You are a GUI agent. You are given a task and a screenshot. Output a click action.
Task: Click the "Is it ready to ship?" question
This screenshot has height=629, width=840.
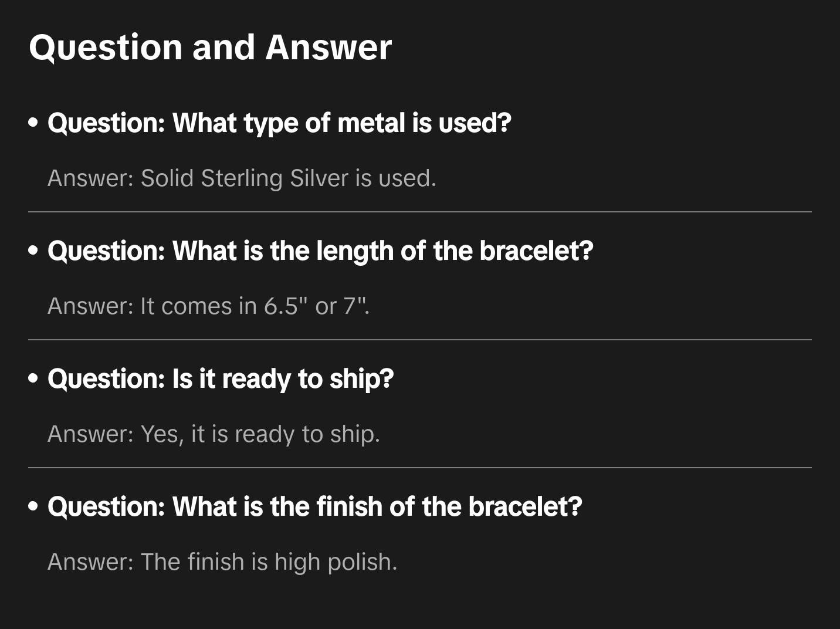coord(221,379)
